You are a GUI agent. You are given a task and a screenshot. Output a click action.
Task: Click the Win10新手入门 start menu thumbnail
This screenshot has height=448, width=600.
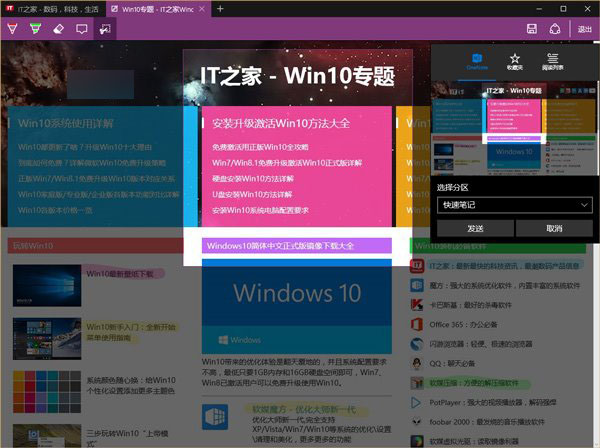[x=47, y=339]
